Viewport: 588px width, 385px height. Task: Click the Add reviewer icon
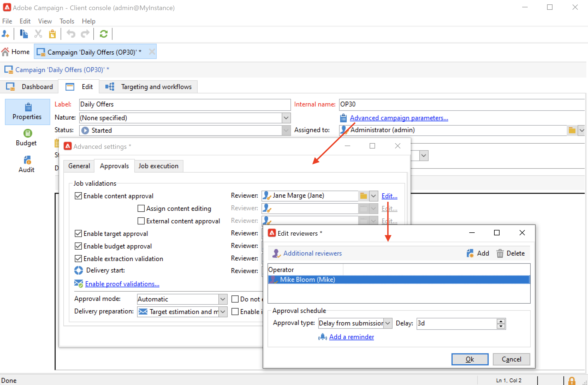[x=470, y=253]
